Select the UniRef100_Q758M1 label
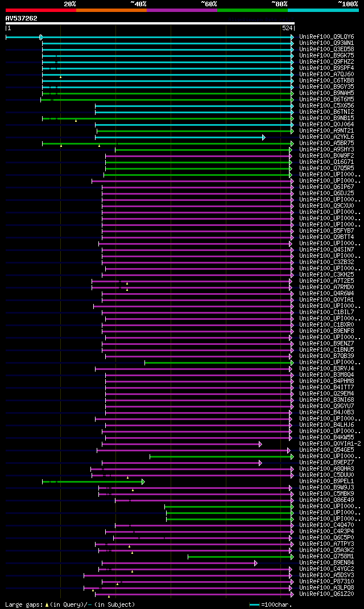The image size is (364, 609). click(x=326, y=557)
